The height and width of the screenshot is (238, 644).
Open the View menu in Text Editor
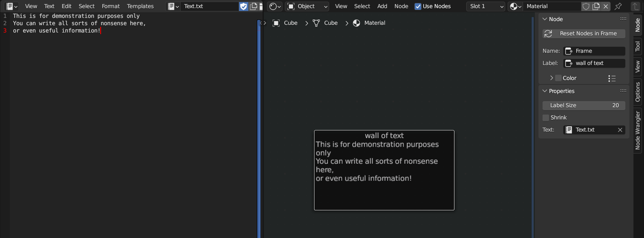click(31, 6)
